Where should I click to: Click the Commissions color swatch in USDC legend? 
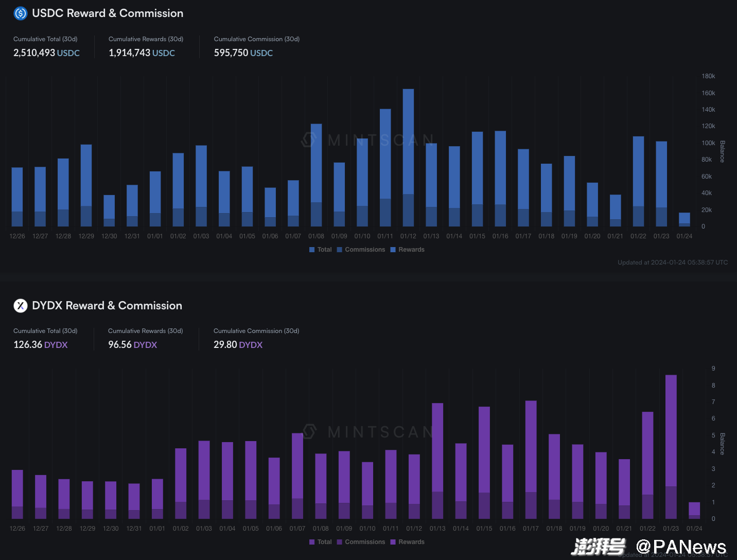(x=340, y=250)
